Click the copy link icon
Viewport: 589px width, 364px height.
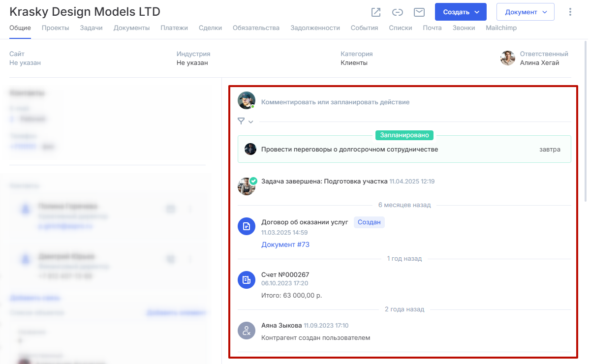point(398,12)
